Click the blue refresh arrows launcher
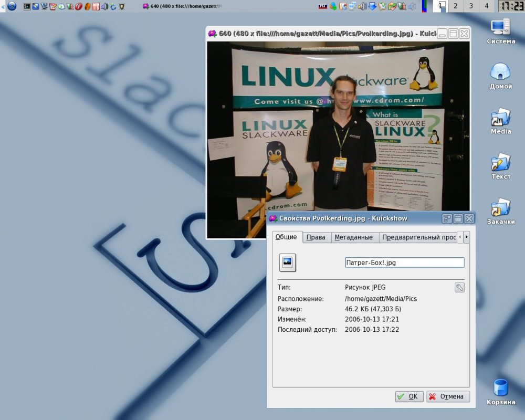Viewport: 525px width, 420px height. pyautogui.click(x=113, y=7)
